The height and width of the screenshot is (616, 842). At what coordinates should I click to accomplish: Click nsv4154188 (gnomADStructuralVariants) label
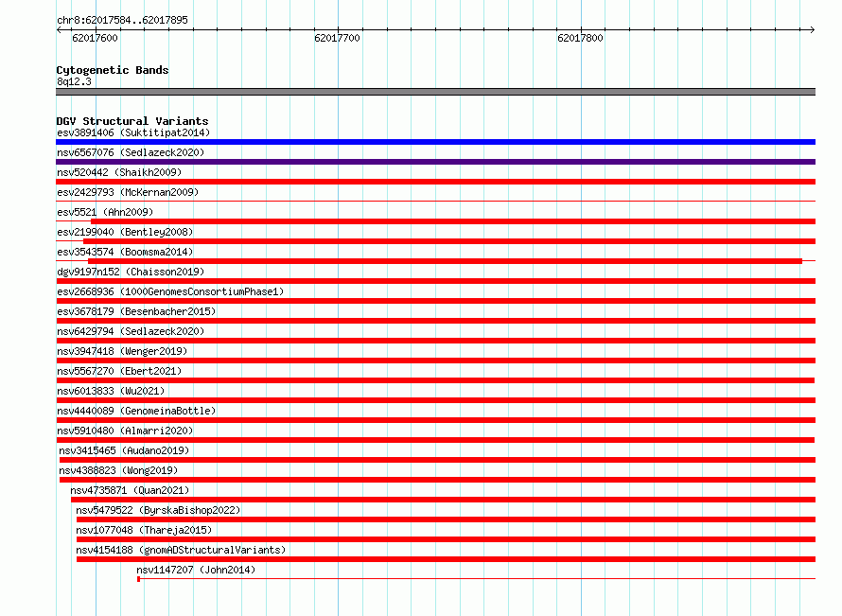(181, 550)
